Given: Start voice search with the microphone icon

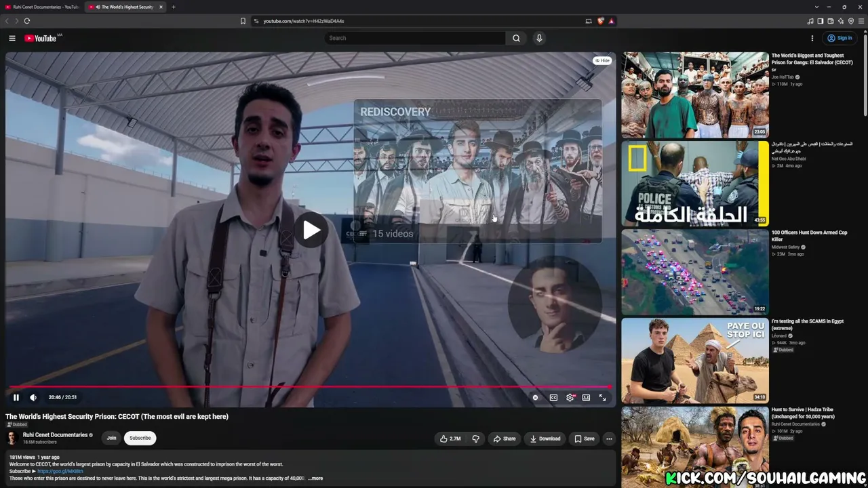Looking at the screenshot, I should [539, 38].
